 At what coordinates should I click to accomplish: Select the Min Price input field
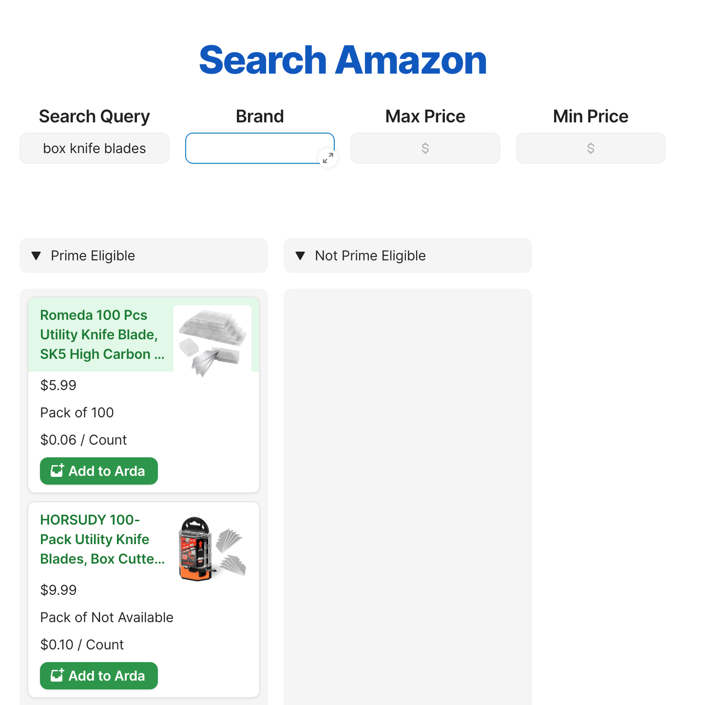590,148
